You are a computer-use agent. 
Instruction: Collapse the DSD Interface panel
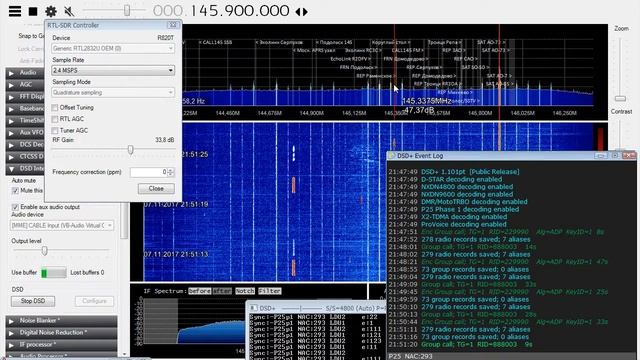25,169
